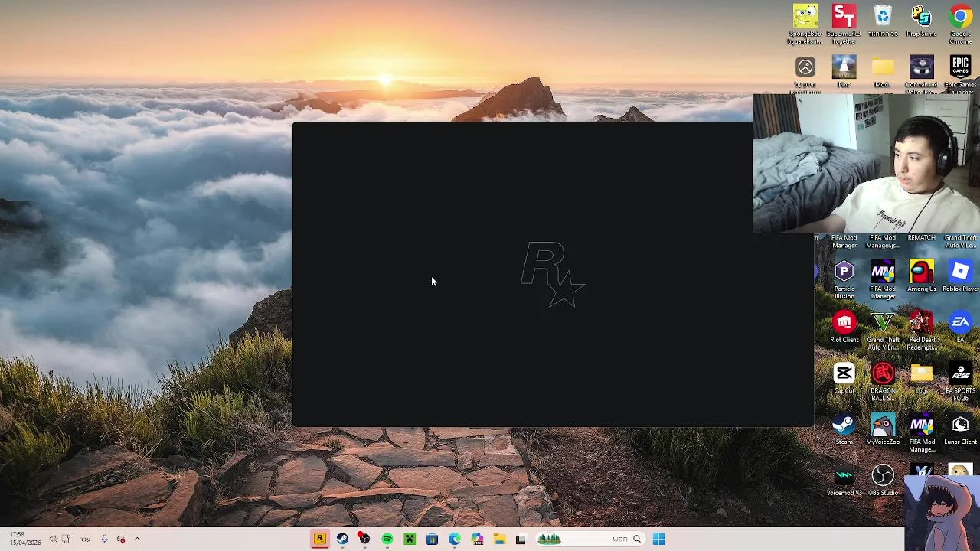Screen dimensions: 980x551
Task: Open Contraband Police desktop shortcut
Action: [x=921, y=74]
